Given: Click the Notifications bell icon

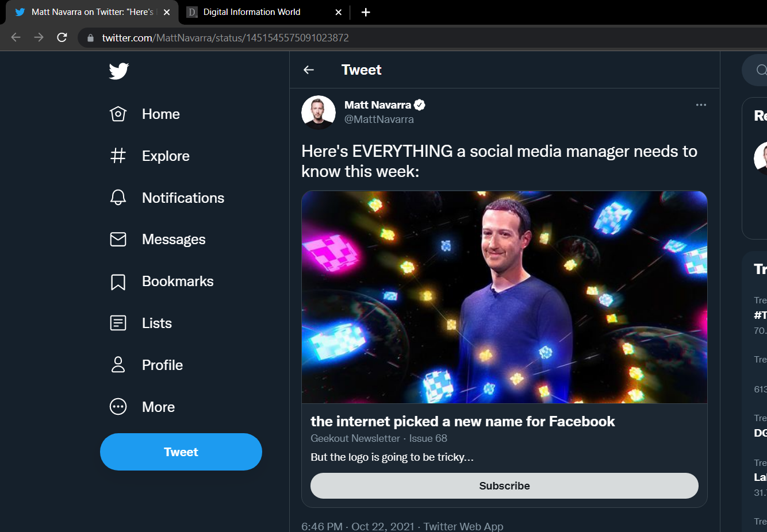Looking at the screenshot, I should (118, 198).
